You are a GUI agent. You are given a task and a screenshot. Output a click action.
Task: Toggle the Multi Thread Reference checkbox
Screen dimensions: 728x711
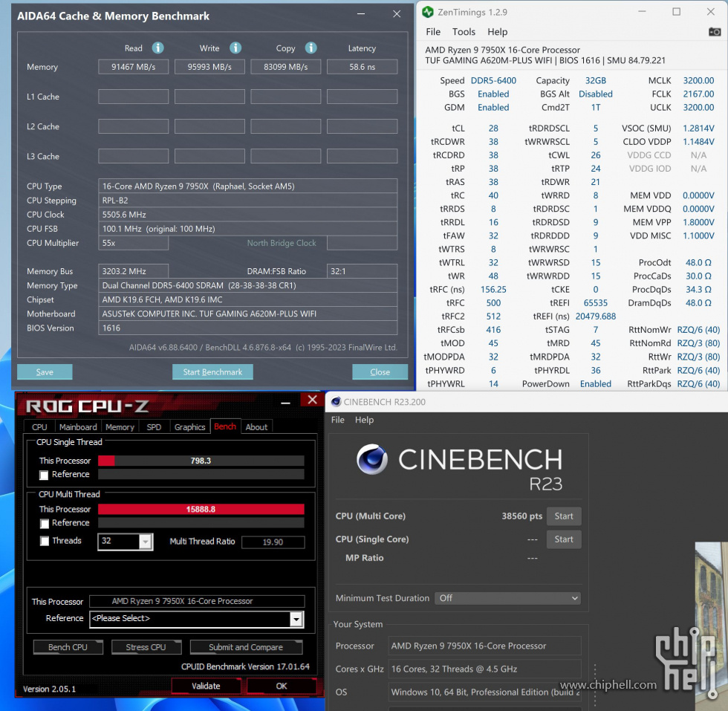pos(44,523)
